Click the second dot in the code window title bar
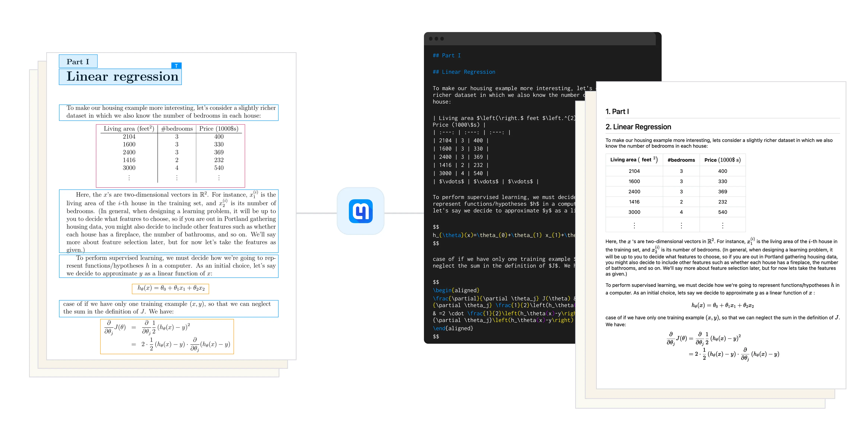Image resolution: width=868 pixels, height=422 pixels. (x=436, y=39)
